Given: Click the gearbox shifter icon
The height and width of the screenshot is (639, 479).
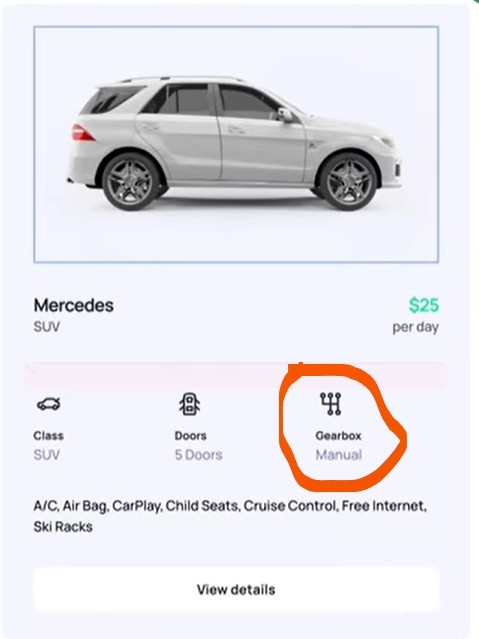Looking at the screenshot, I should coord(330,404).
